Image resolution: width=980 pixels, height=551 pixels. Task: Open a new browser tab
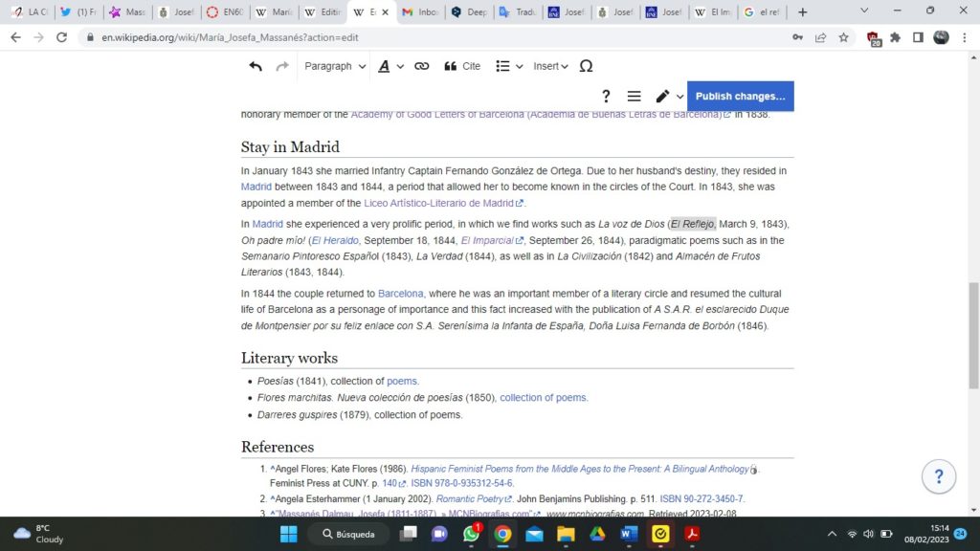point(802,12)
